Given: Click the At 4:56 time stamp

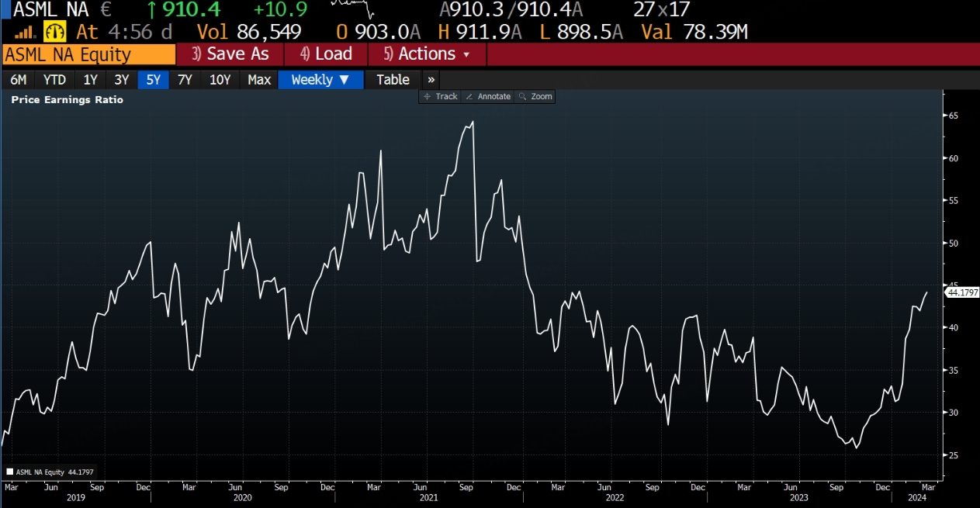Looking at the screenshot, I should (124, 32).
